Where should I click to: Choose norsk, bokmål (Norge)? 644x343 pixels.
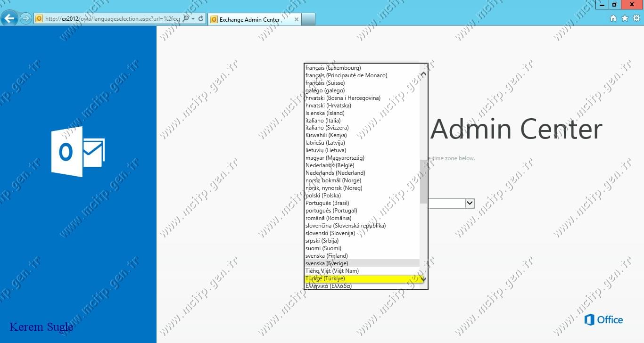click(x=362, y=180)
